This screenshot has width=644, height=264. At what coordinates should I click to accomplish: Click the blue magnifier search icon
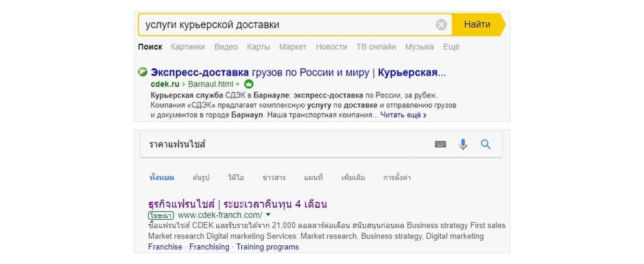coord(485,144)
